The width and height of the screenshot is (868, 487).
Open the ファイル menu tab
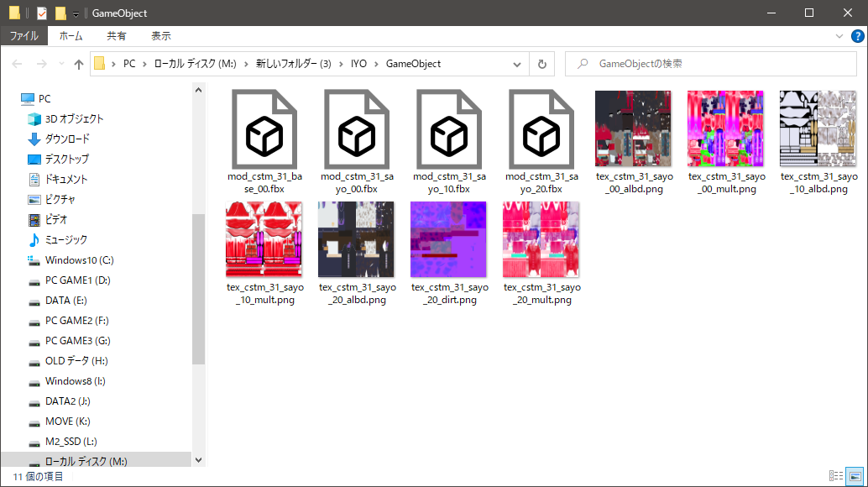(24, 36)
